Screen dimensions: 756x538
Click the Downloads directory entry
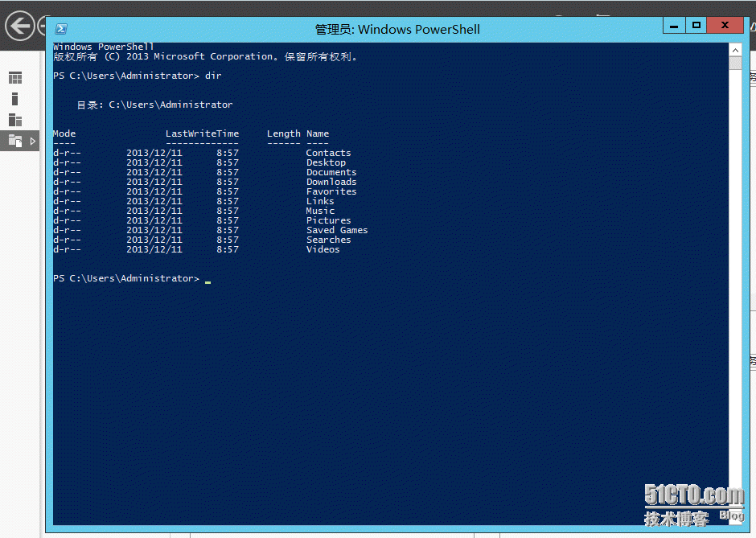coord(331,182)
